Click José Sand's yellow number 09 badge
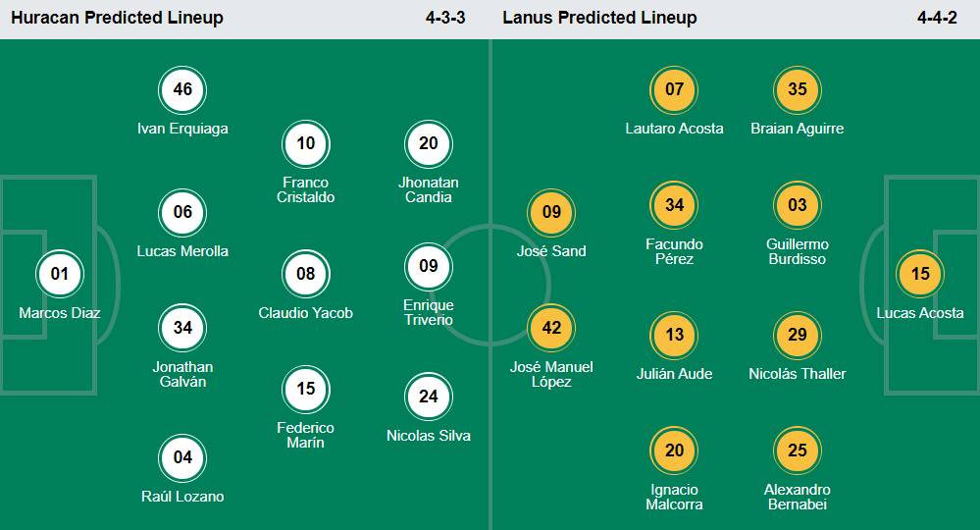Screen dimensions: 980x530 click(x=551, y=212)
